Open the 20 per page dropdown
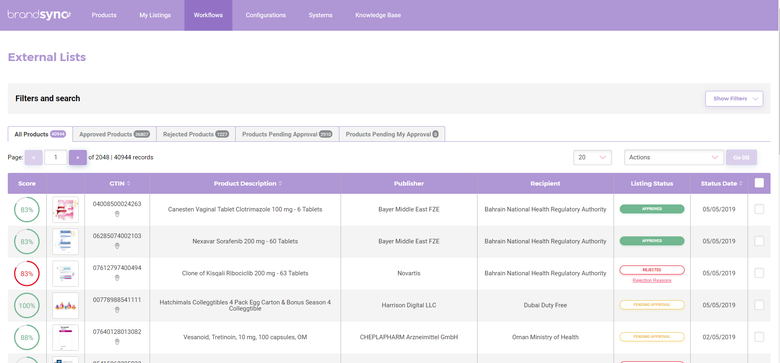 coord(592,157)
